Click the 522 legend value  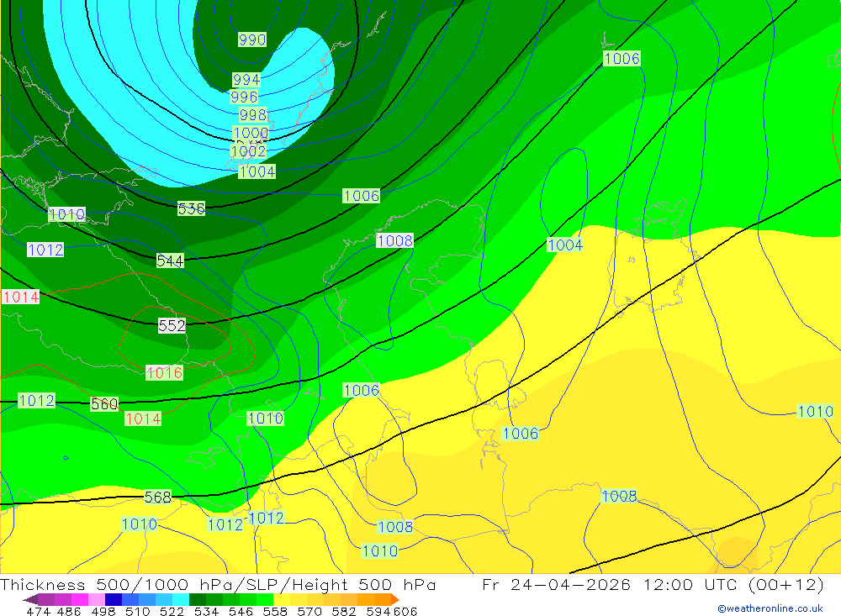point(172,611)
